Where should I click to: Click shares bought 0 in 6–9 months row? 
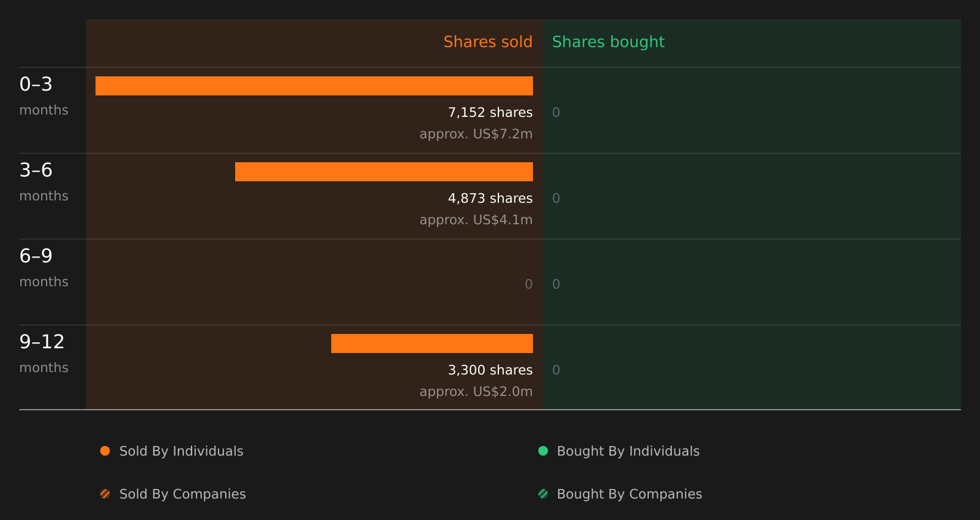click(x=556, y=284)
